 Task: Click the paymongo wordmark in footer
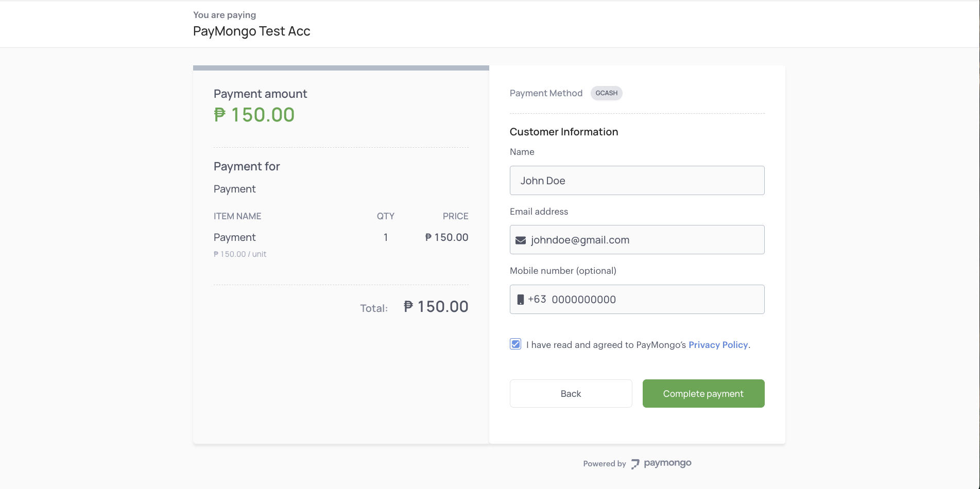tap(667, 463)
